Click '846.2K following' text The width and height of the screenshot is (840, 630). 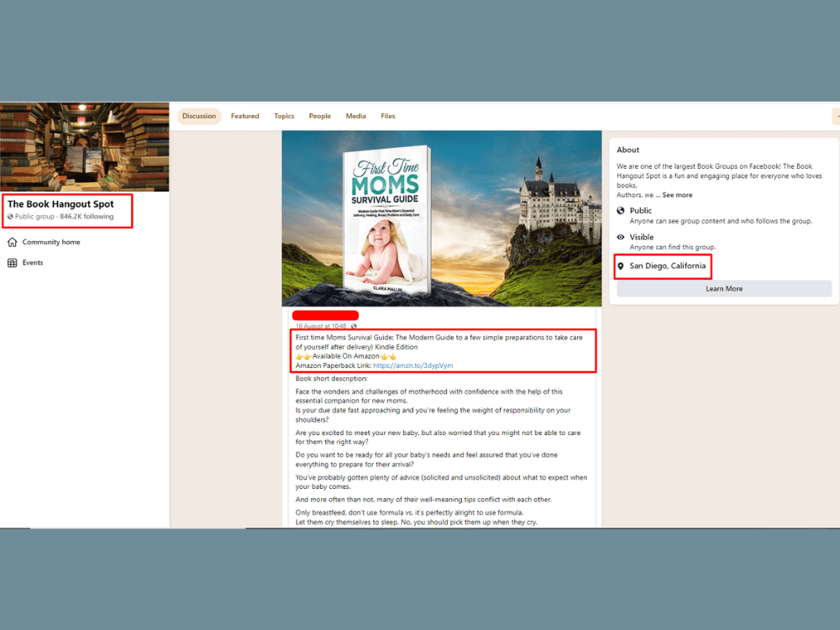[x=87, y=217]
